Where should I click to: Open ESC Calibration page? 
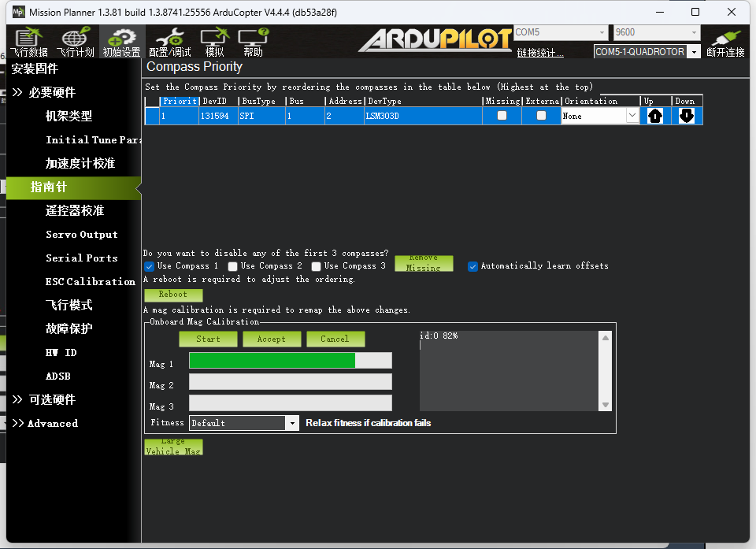tap(90, 282)
